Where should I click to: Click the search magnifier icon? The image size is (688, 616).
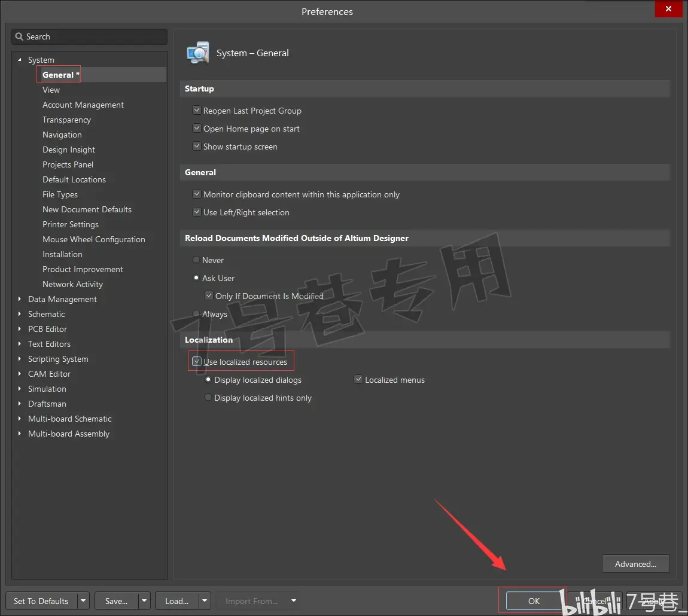pos(19,37)
